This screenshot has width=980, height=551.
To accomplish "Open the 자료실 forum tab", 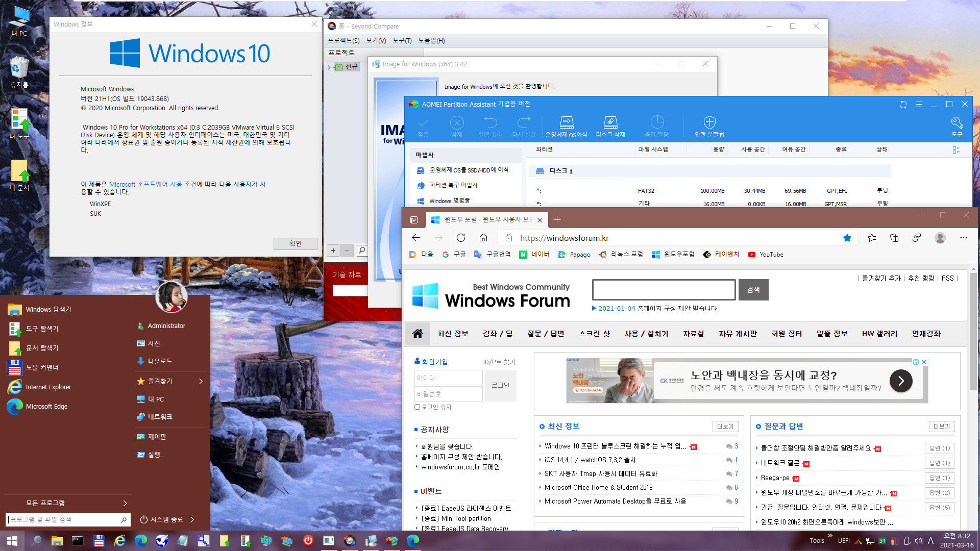I will pos(694,334).
